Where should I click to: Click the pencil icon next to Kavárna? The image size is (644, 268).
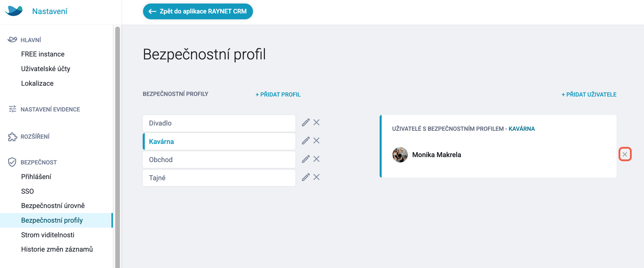tap(306, 141)
